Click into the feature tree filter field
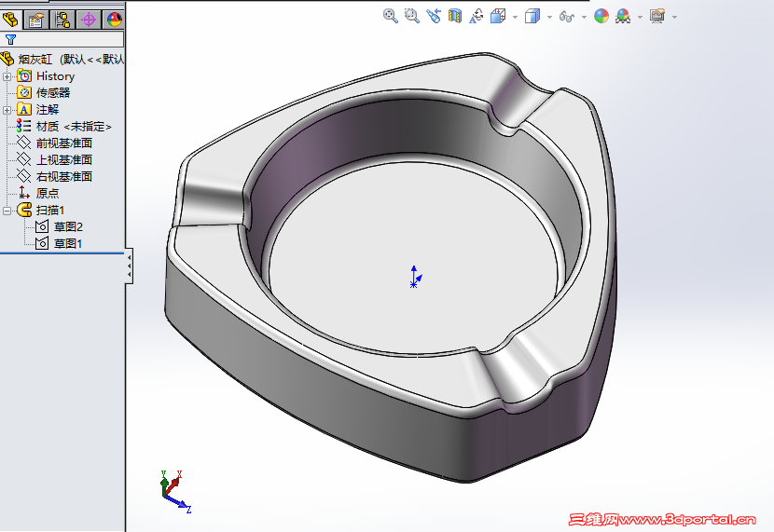Image resolution: width=774 pixels, height=532 pixels. (x=62, y=39)
